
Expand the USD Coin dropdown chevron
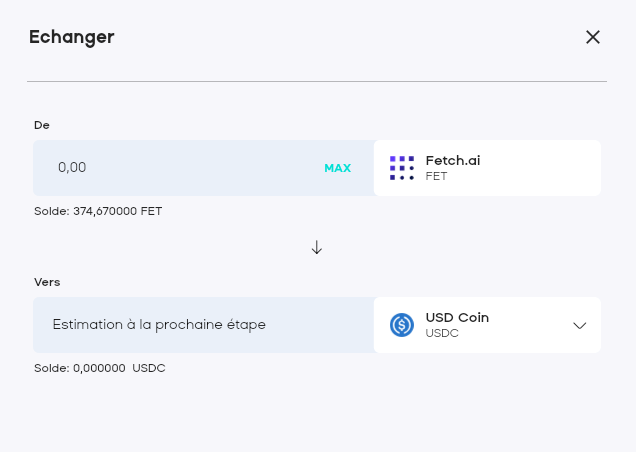coord(579,325)
